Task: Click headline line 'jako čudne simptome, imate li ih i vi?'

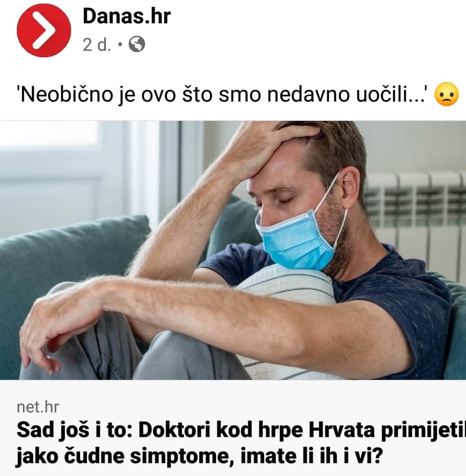Action: [199, 456]
